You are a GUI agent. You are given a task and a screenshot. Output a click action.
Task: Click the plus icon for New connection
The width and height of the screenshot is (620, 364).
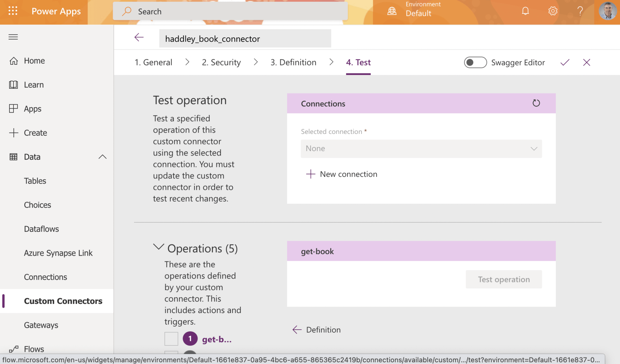click(310, 174)
